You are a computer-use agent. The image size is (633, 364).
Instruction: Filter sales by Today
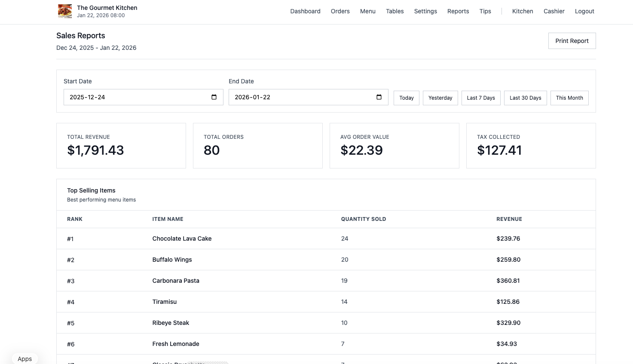(406, 98)
